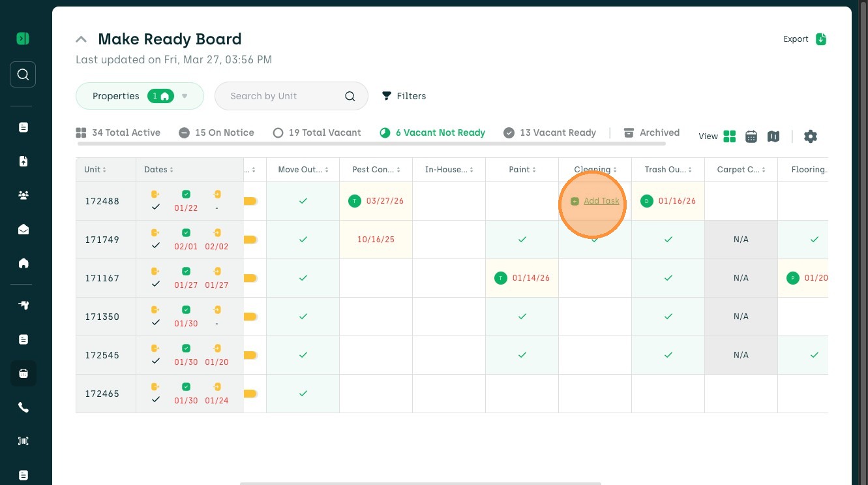Select the 15 On Notice tab

point(217,133)
